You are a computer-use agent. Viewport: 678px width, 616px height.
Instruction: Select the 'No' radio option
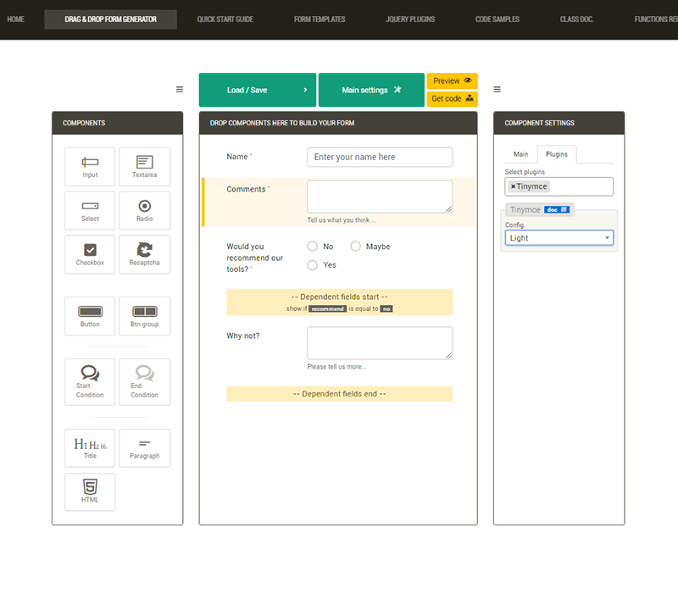coord(313,247)
